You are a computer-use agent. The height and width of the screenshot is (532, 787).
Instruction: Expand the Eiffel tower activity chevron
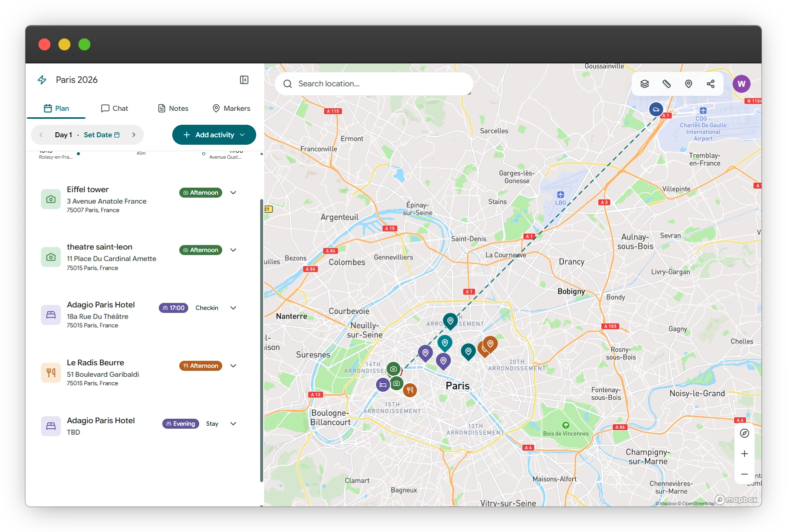tap(233, 193)
